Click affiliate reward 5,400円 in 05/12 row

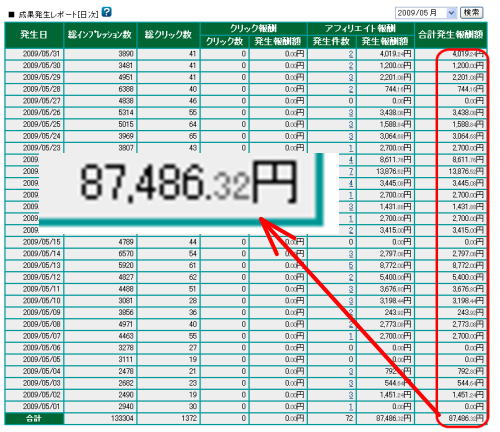pyautogui.click(x=395, y=277)
